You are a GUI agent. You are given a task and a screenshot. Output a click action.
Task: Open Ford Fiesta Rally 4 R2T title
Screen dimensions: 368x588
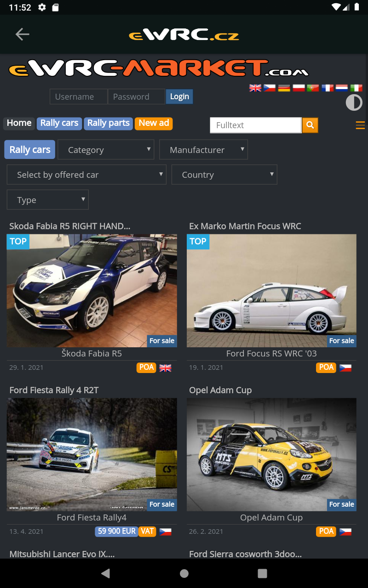point(54,390)
